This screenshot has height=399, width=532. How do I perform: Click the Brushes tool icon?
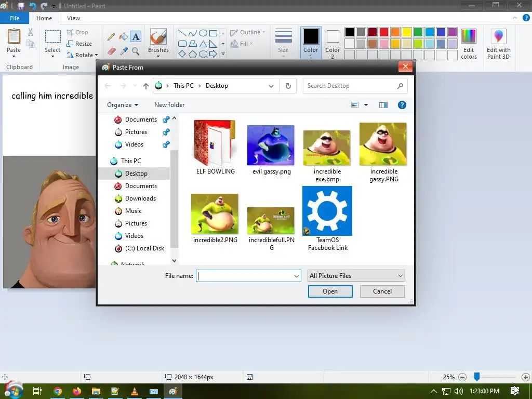(158, 37)
